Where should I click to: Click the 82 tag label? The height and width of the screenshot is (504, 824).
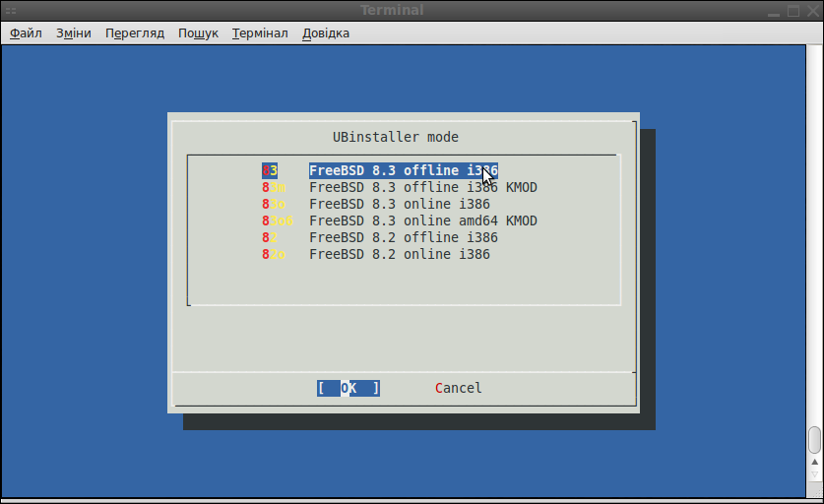coord(270,237)
